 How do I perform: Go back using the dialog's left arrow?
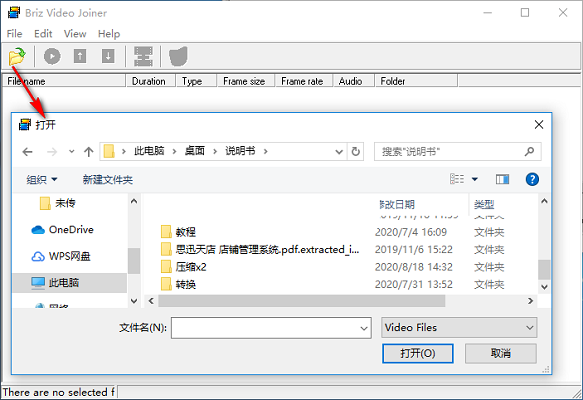(28, 152)
